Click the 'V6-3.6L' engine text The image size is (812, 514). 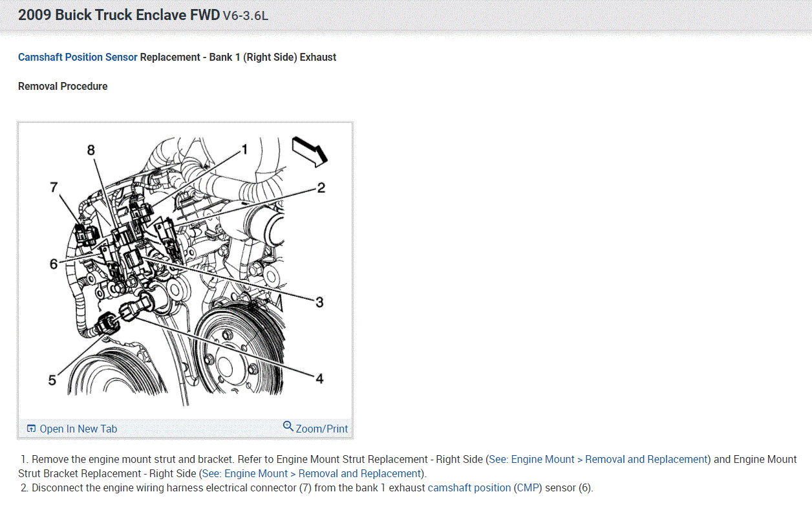(x=245, y=16)
